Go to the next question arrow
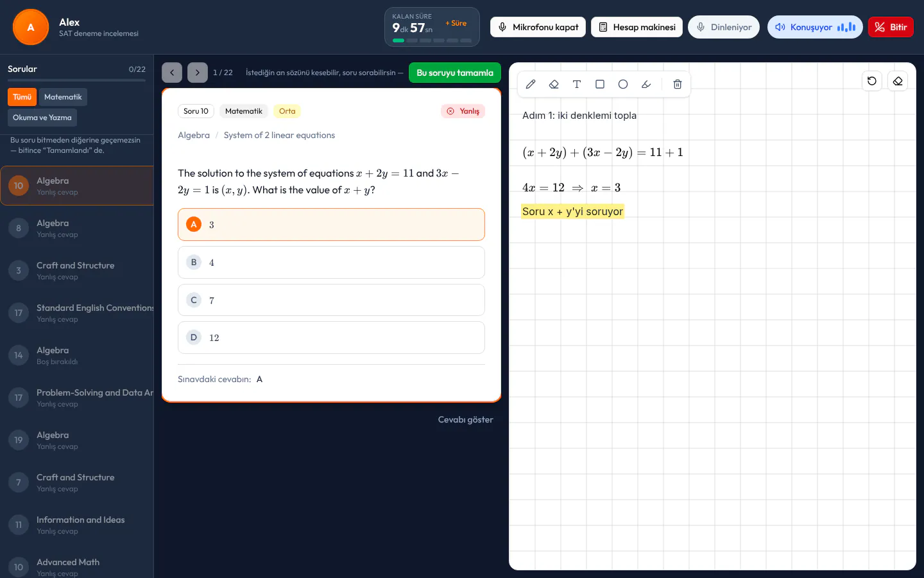924x578 pixels. (x=198, y=73)
